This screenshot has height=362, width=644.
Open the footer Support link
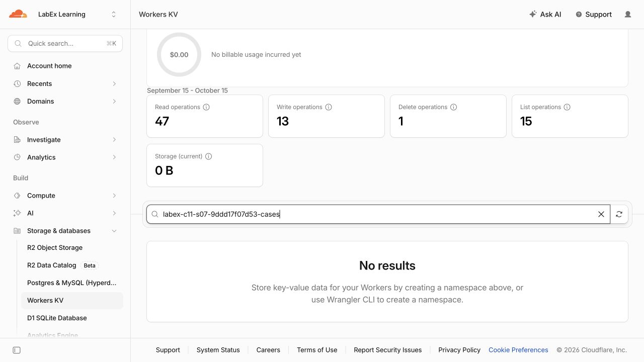pos(168,350)
